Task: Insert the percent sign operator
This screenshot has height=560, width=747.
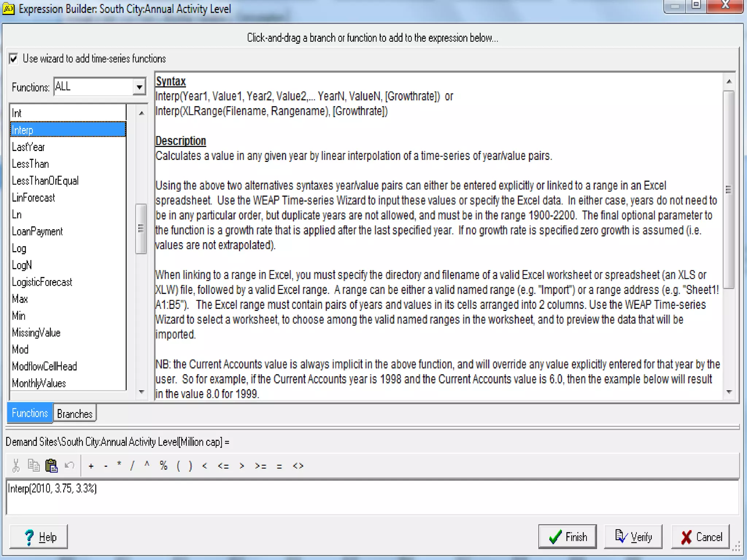Action: tap(163, 466)
